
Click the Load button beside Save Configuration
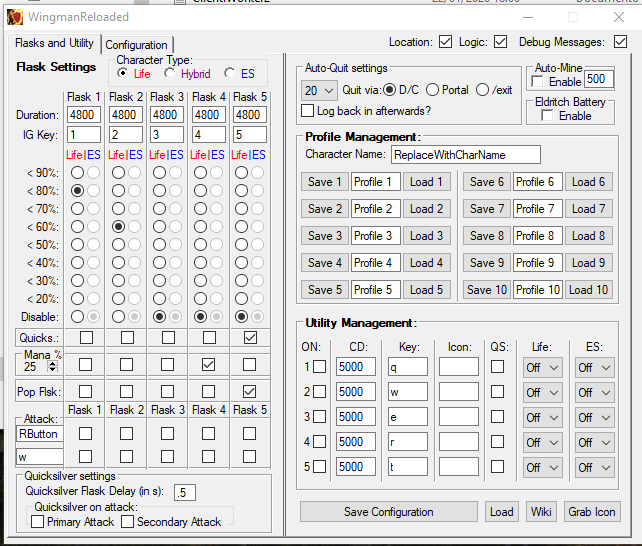pos(502,512)
